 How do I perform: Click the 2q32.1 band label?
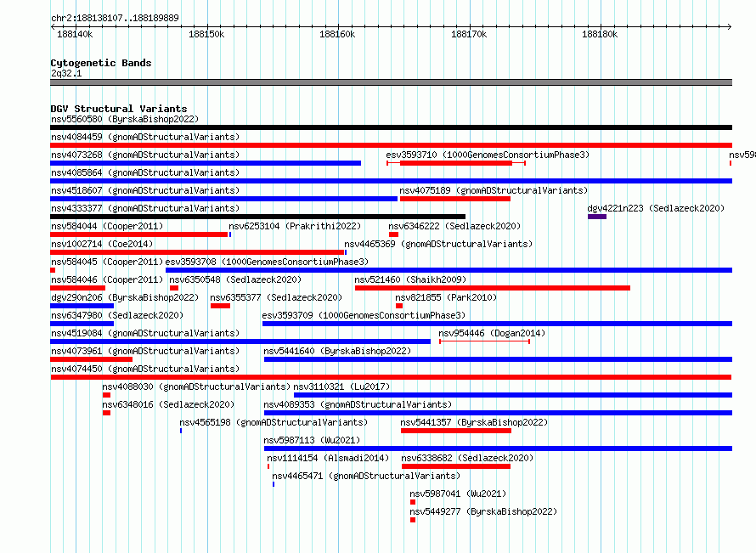[x=66, y=73]
